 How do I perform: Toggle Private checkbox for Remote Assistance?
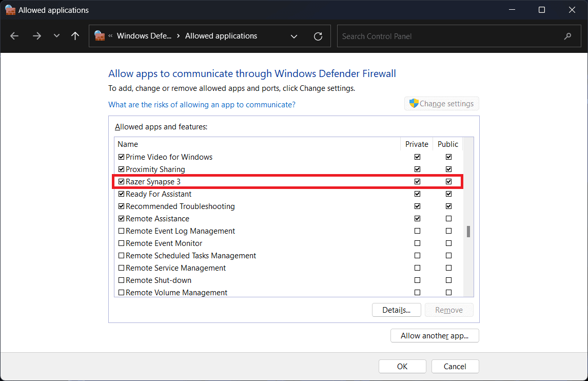pos(417,218)
